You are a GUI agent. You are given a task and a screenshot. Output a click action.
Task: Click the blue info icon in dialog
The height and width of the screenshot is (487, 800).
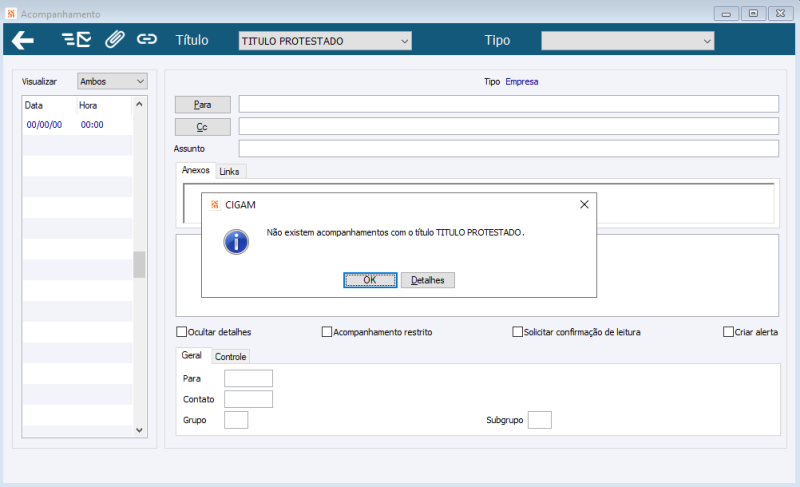236,242
